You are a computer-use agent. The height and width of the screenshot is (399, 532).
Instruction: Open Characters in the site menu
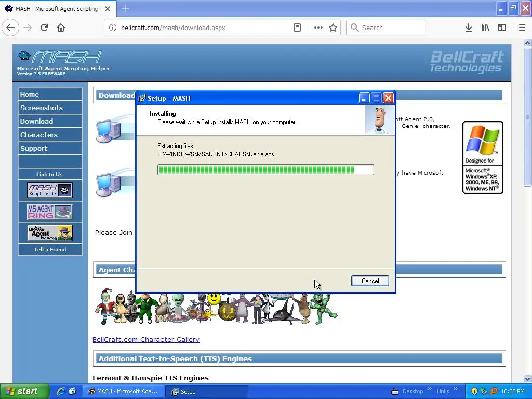50,135
